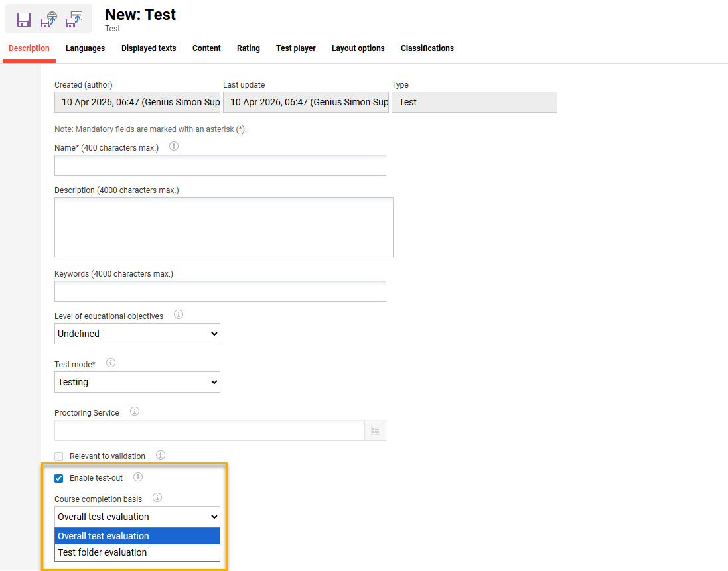View the Test mode info icon
This screenshot has width=728, height=571.
point(110,362)
